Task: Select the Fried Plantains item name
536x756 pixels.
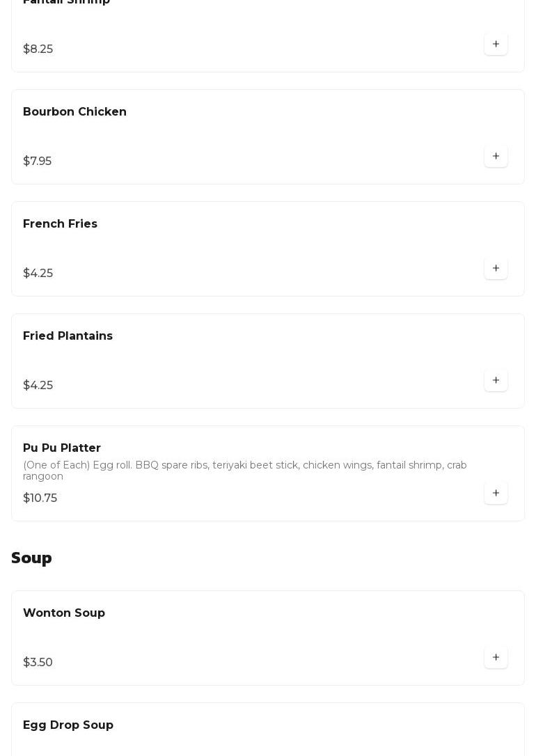Action: pos(68,336)
